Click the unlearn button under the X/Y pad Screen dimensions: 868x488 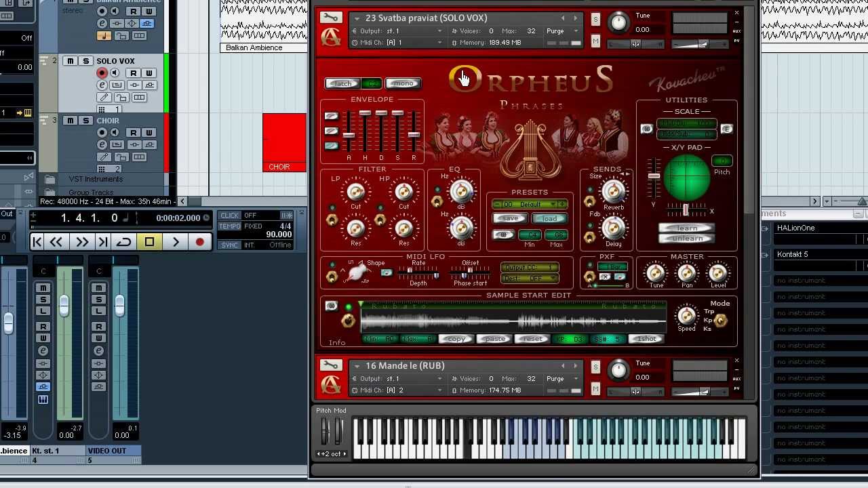[x=687, y=239]
